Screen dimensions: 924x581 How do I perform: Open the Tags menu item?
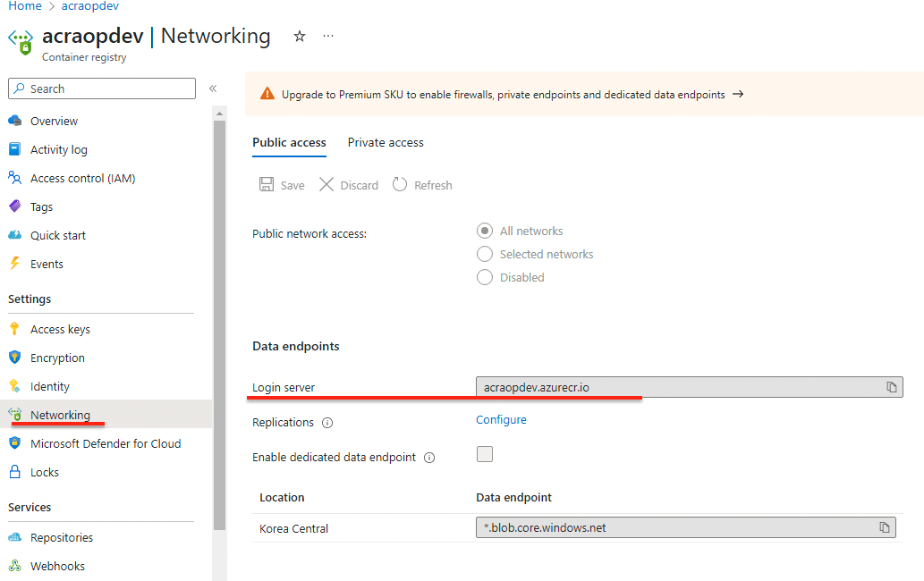coord(42,206)
